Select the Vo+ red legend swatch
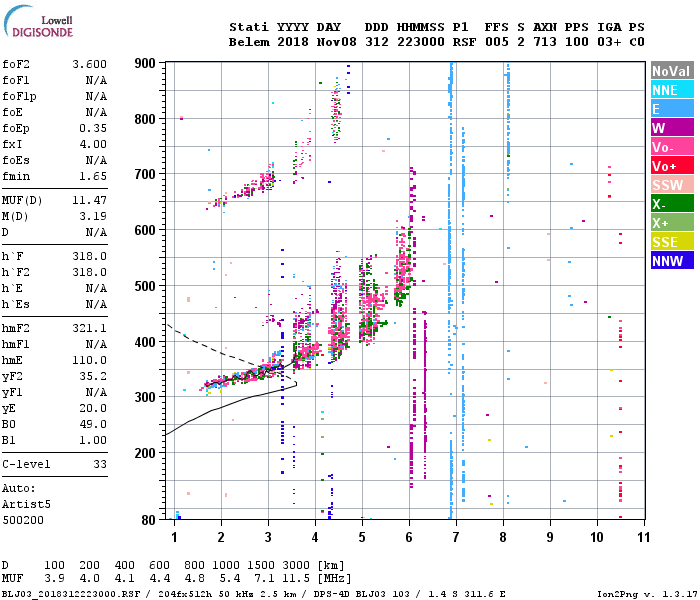 pyautogui.click(x=672, y=166)
